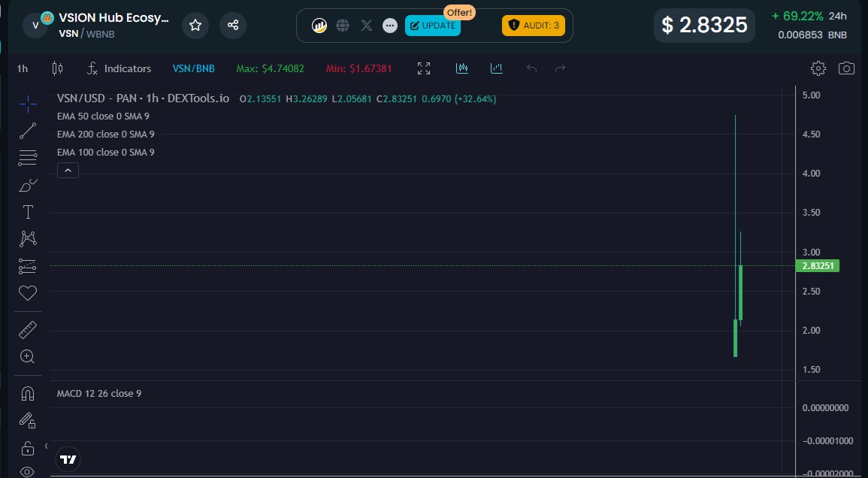The width and height of the screenshot is (868, 478).
Task: Lock all drawing tools
Action: (x=28, y=446)
